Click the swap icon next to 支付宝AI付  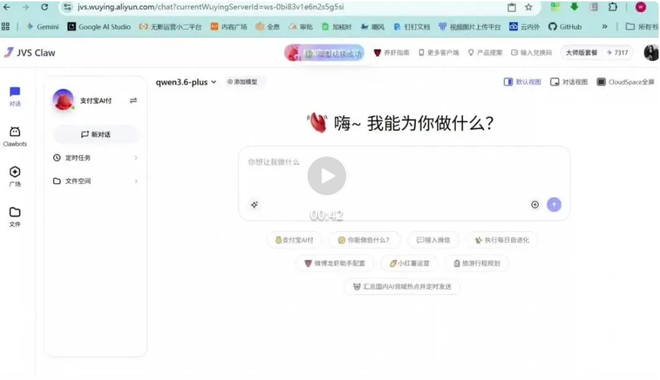133,100
